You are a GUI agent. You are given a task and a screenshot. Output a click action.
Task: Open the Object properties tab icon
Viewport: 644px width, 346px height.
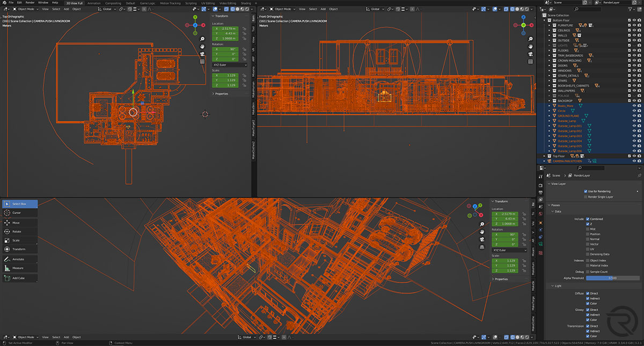point(540,222)
